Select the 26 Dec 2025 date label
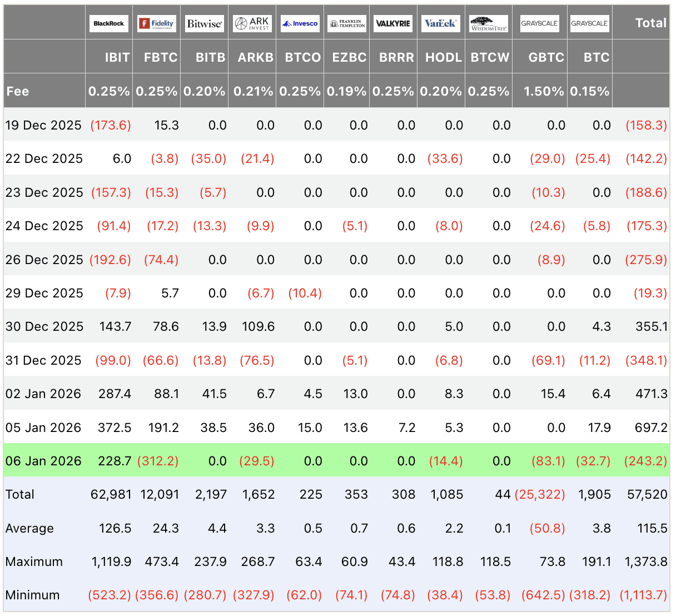The height and width of the screenshot is (616, 676). tap(44, 260)
